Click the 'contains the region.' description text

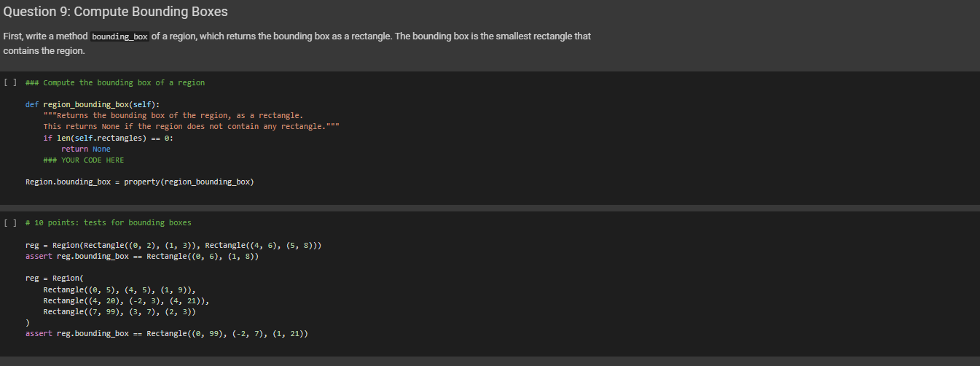click(x=44, y=51)
